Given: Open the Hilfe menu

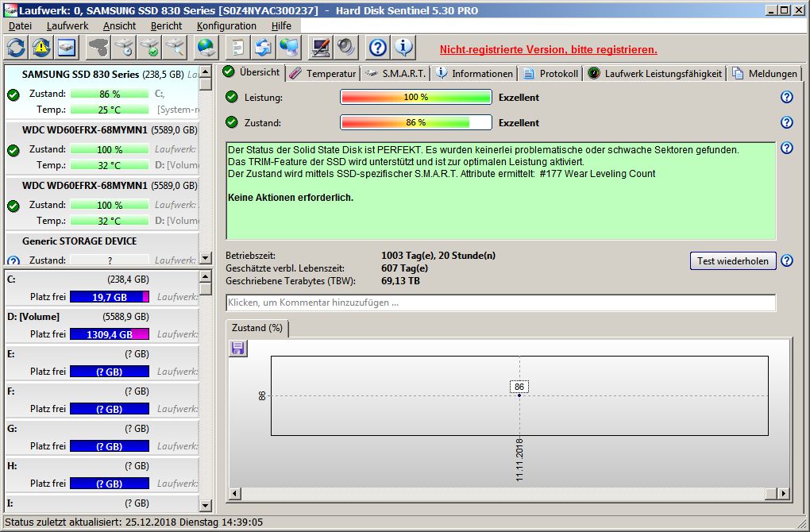Looking at the screenshot, I should (281, 26).
